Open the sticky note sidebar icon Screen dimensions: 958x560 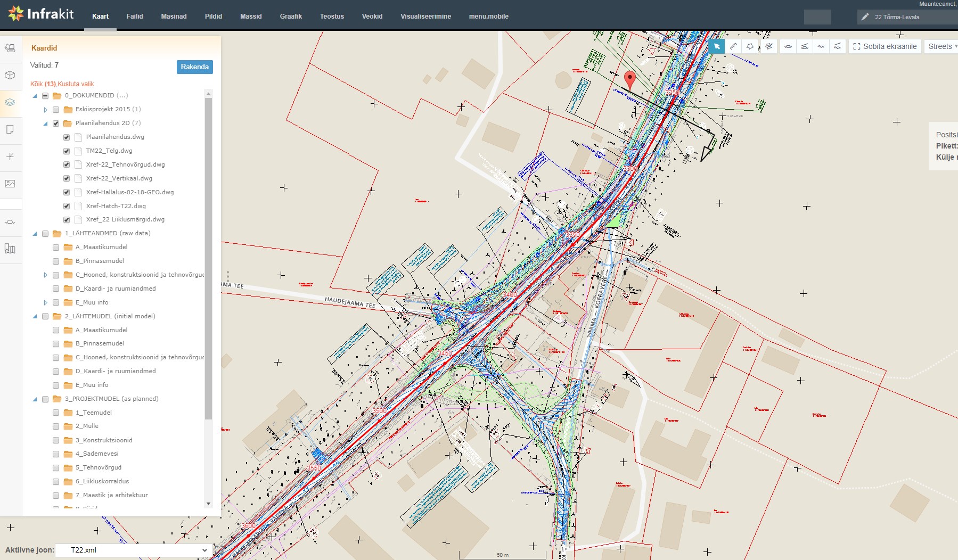pyautogui.click(x=10, y=129)
